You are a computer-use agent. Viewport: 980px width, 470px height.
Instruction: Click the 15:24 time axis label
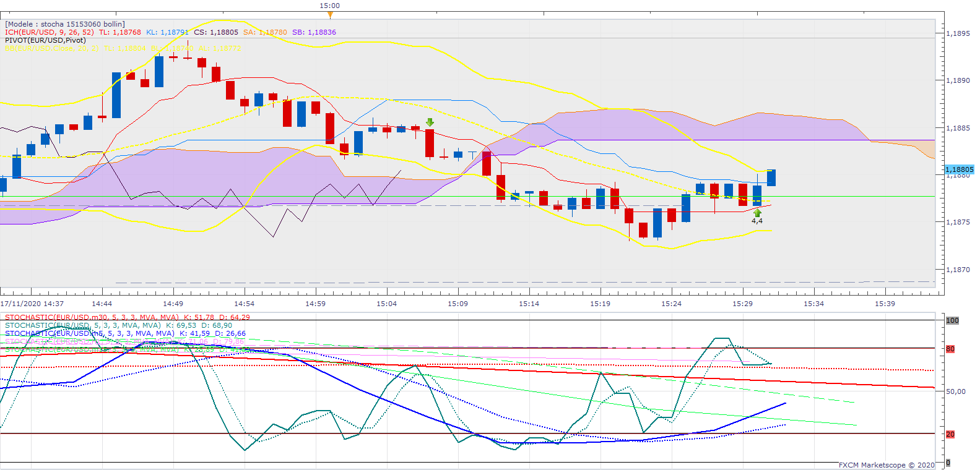pyautogui.click(x=672, y=304)
